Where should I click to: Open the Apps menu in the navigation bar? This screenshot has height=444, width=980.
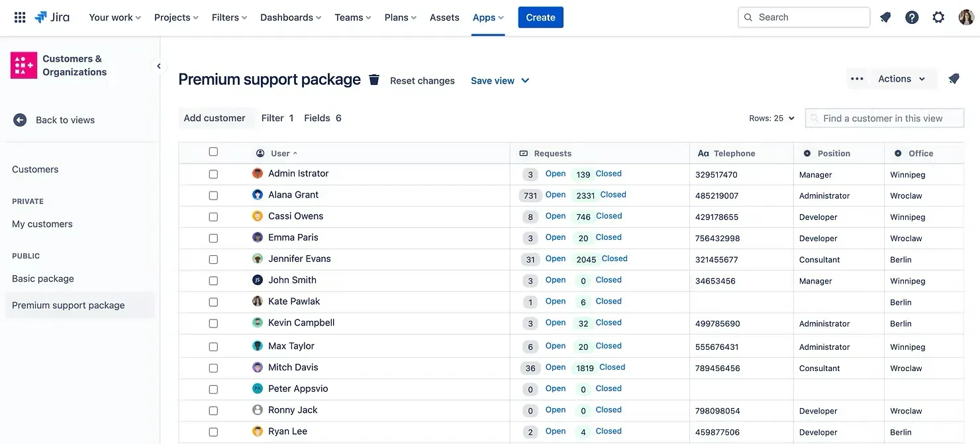pos(488,17)
